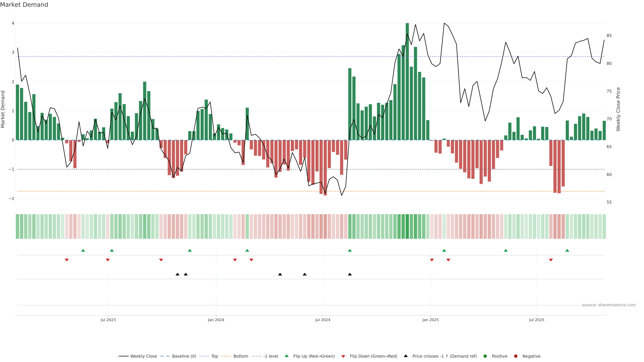Click the green Flip Up legend triangle
The image size is (644, 362).
click(x=287, y=356)
